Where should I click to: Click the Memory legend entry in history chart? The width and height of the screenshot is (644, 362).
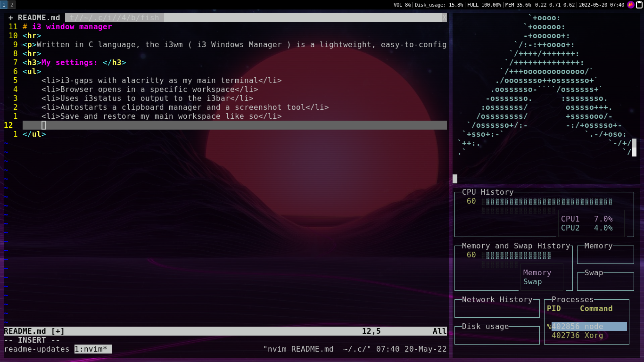[x=537, y=273]
